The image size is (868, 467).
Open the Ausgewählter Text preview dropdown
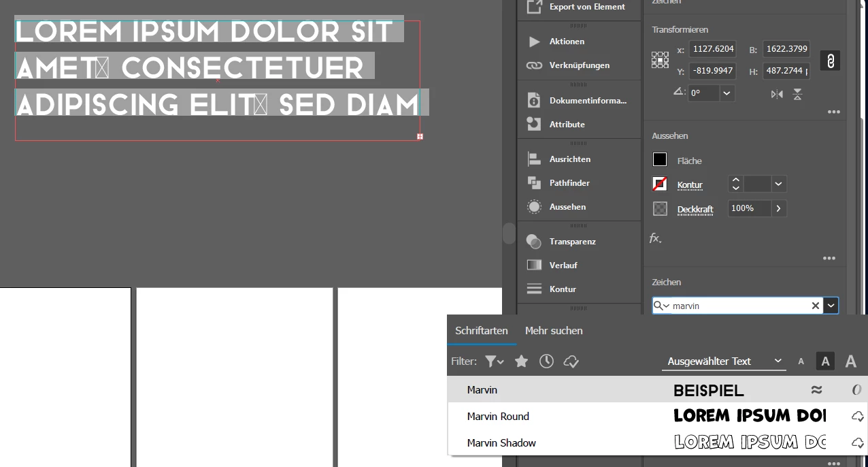723,361
